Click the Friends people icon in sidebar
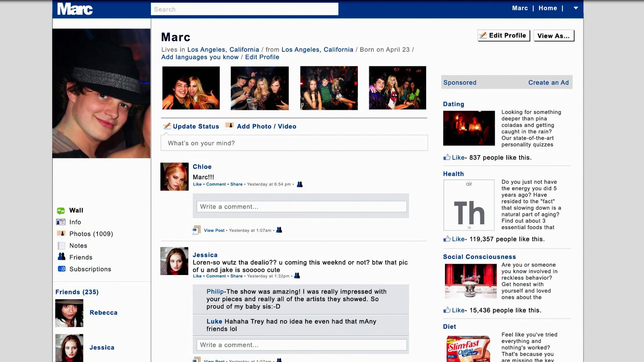Screen dimensions: 644x362 (x=62, y=257)
